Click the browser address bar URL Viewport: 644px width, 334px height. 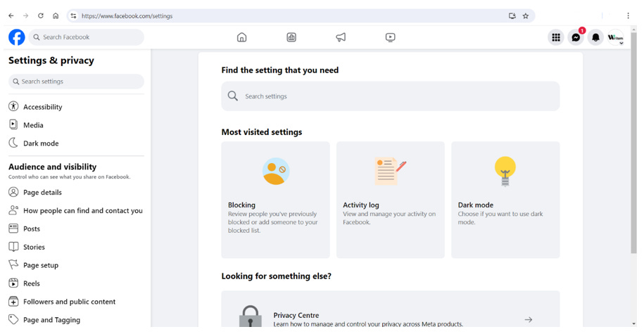(127, 16)
